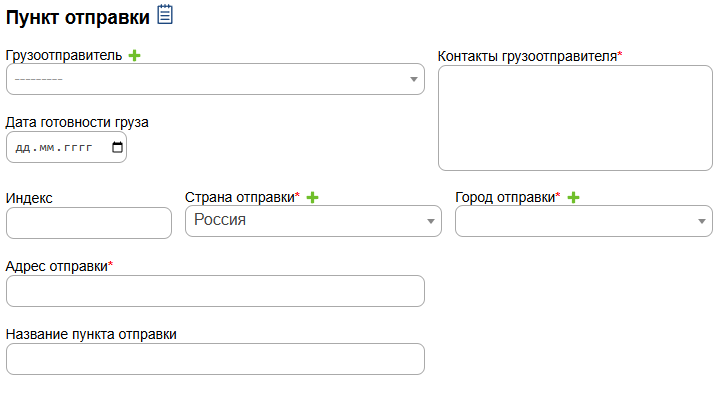Focus the Индекс input field
The width and height of the screenshot is (720, 401).
[89, 223]
